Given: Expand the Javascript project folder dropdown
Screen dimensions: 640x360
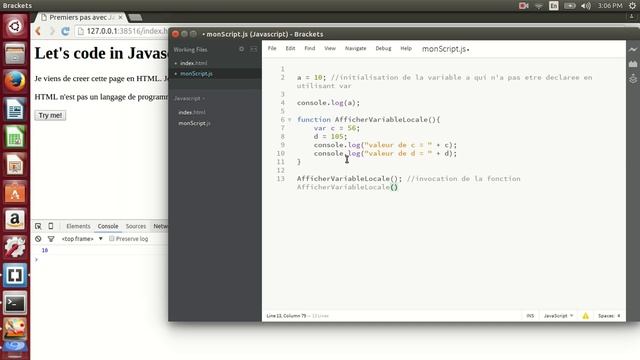Looking at the screenshot, I should tap(189, 98).
